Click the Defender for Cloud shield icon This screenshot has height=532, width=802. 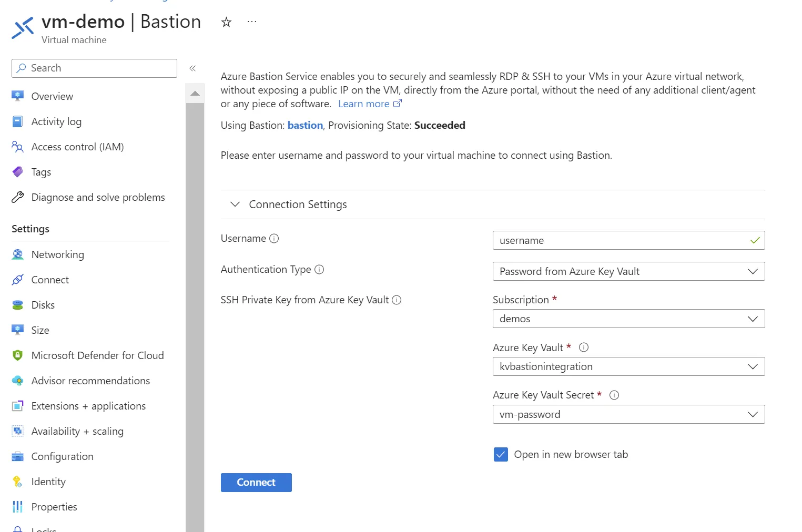tap(18, 355)
